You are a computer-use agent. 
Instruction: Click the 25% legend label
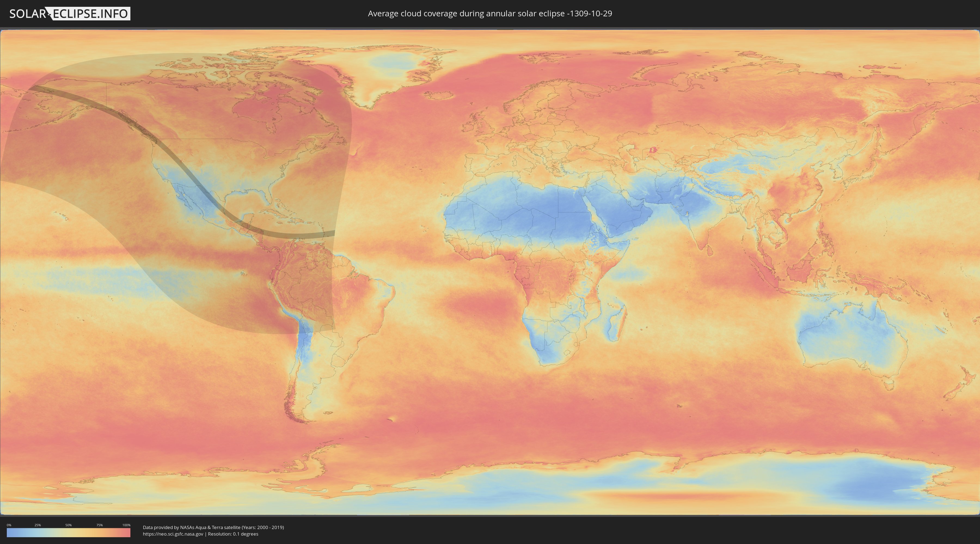click(38, 525)
